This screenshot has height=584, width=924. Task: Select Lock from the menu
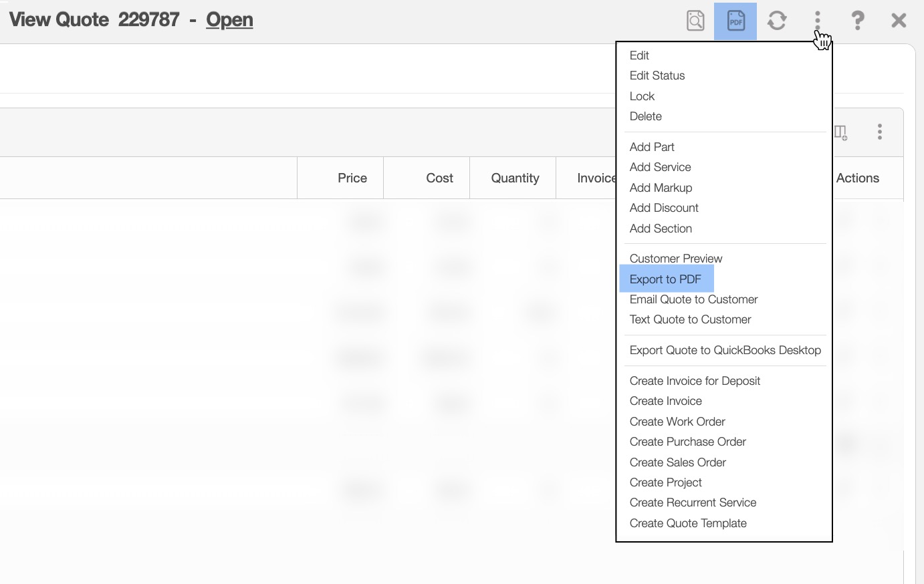pyautogui.click(x=642, y=96)
